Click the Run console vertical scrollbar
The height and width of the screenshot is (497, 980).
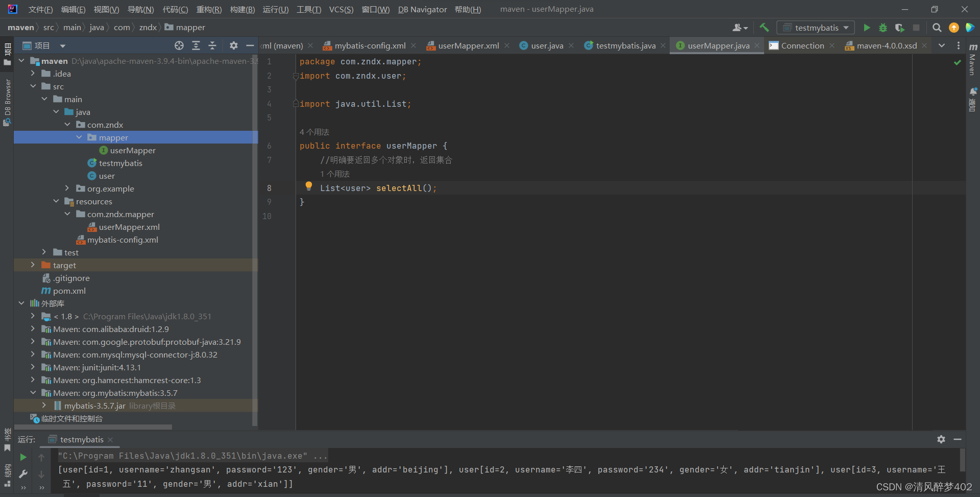click(962, 460)
